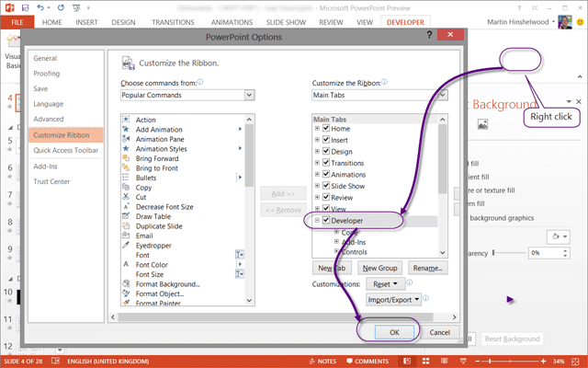Click the picture icon in Format Background pane
Viewport: 588px width, 368px height.
[x=482, y=124]
